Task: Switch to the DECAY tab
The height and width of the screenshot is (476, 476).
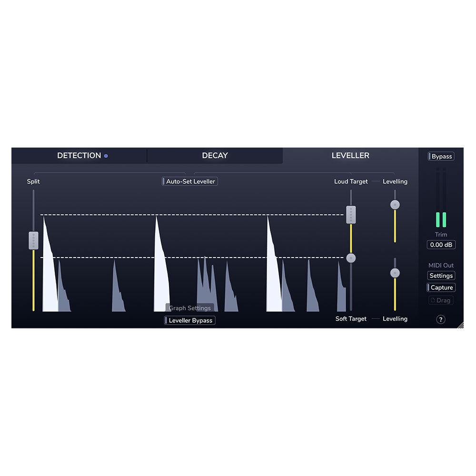Action: (216, 155)
